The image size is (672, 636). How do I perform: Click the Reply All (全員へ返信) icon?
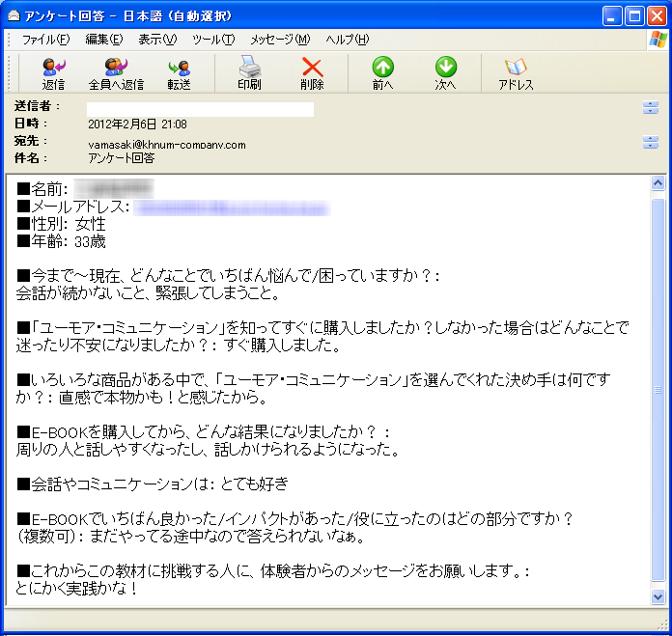point(116,73)
